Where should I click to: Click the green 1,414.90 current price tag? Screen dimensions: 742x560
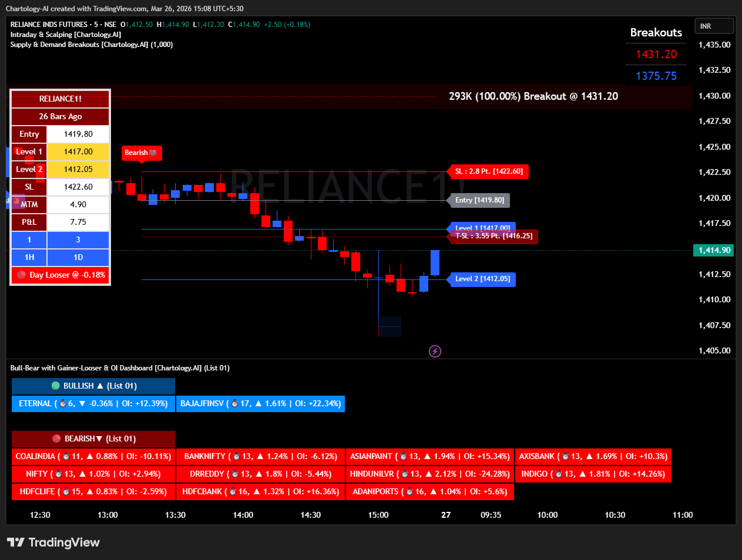(x=714, y=250)
